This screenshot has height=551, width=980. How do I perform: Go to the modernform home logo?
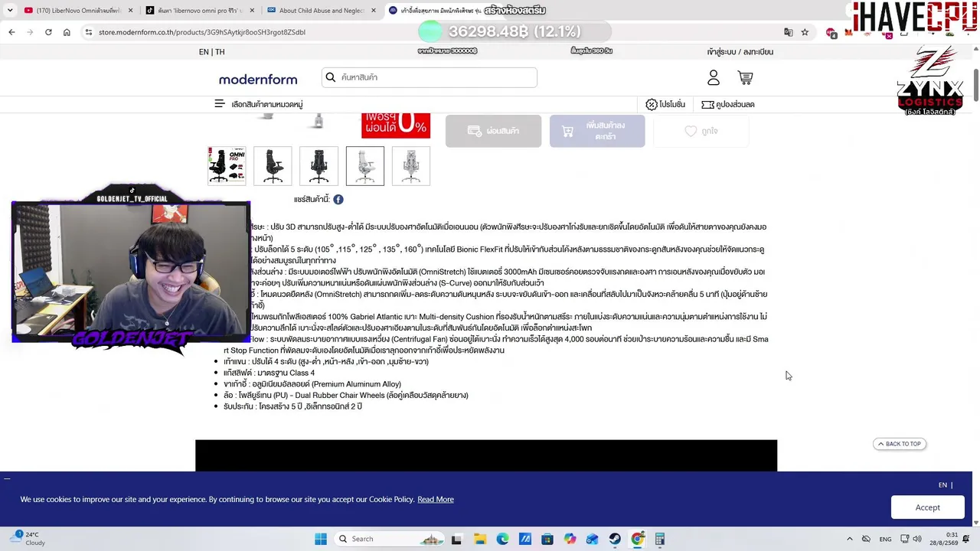258,80
